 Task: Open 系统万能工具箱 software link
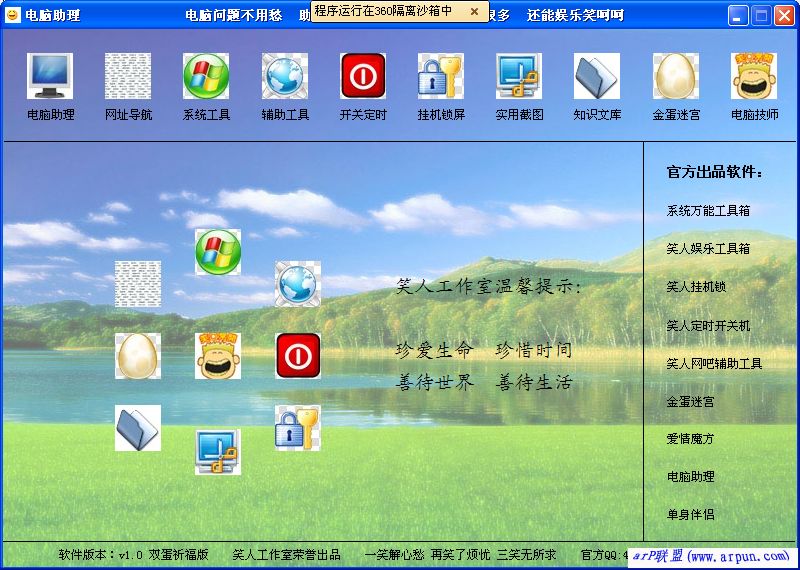pos(708,210)
